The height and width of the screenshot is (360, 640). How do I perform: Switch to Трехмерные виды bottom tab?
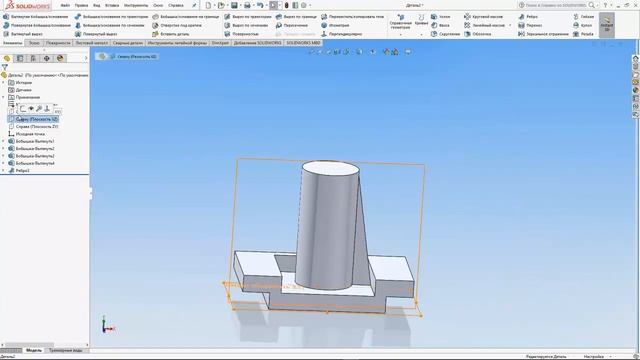[x=66, y=350]
